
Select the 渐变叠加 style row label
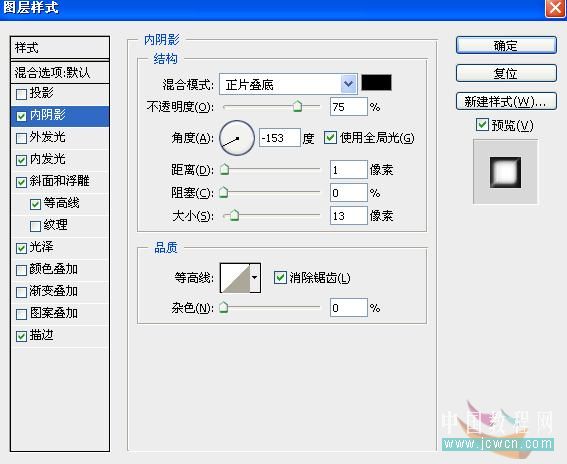[x=54, y=291]
